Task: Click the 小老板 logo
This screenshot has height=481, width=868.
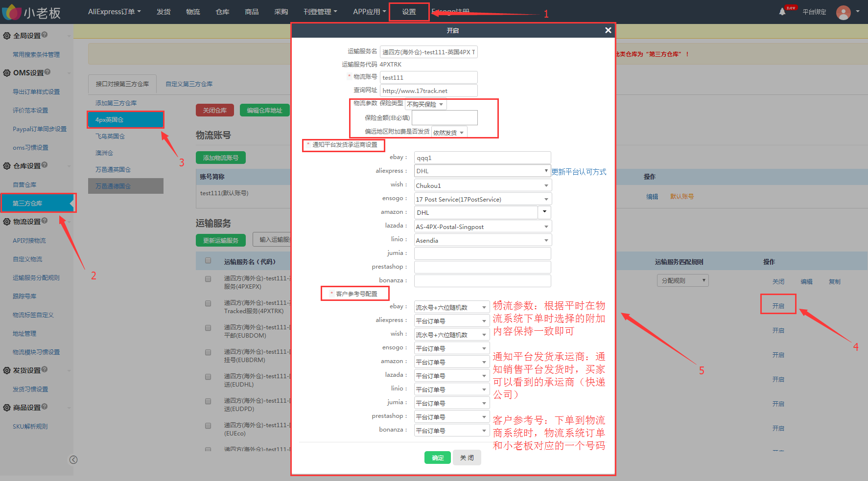Action: point(31,12)
